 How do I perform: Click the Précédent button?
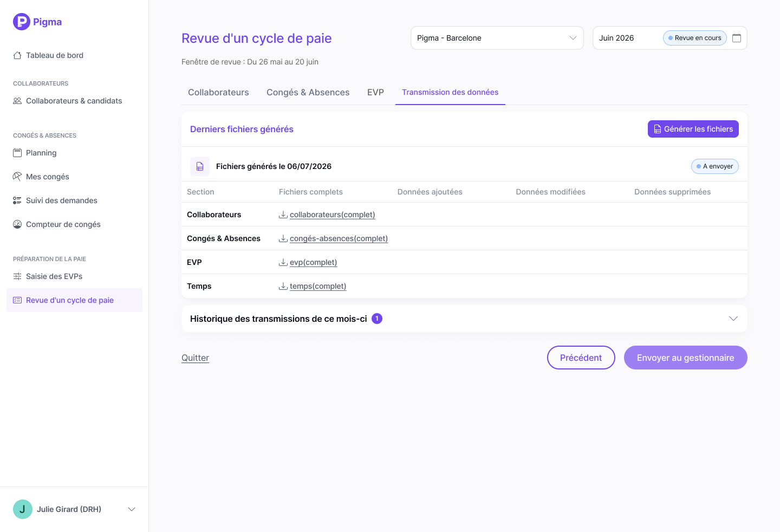pyautogui.click(x=581, y=358)
